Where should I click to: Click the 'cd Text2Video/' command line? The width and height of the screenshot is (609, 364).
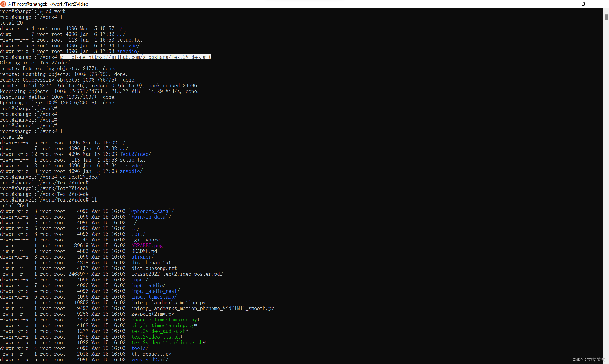coord(80,177)
